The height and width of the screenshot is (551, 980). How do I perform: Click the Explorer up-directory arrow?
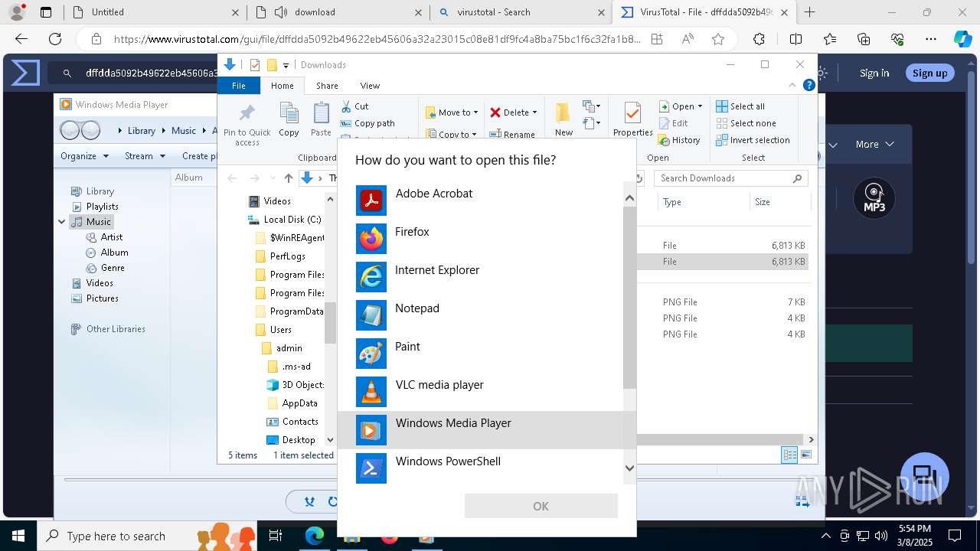click(x=288, y=178)
